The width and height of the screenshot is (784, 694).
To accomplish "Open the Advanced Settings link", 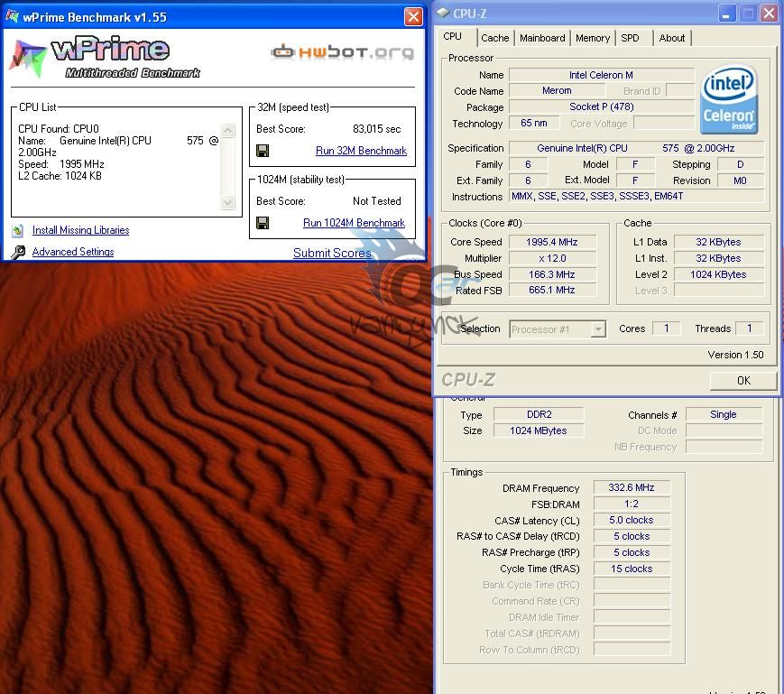I will [x=73, y=252].
